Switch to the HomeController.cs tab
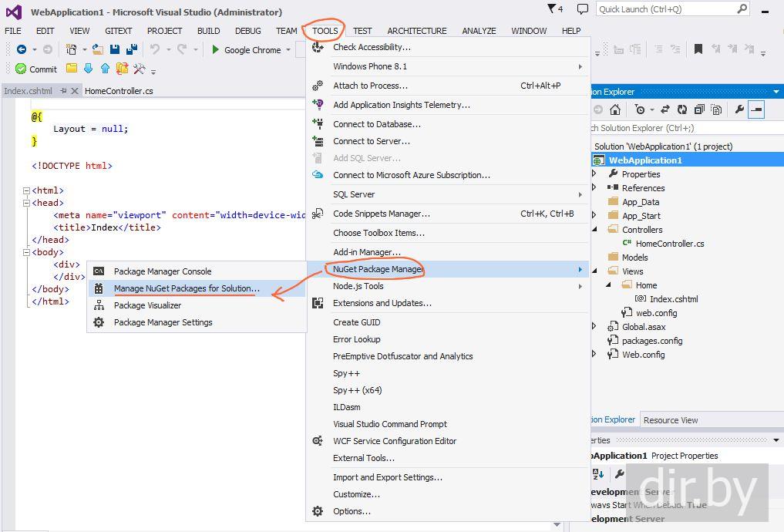784x532 pixels. click(x=119, y=91)
